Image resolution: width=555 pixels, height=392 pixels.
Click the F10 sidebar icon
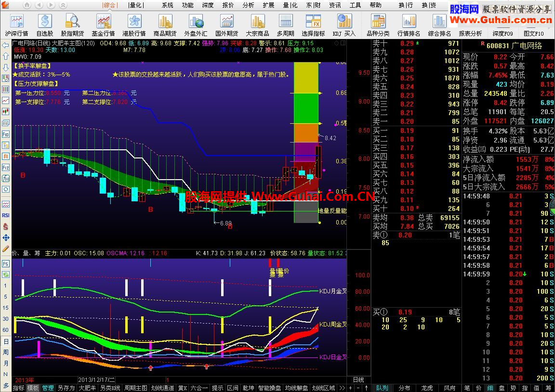5,134
